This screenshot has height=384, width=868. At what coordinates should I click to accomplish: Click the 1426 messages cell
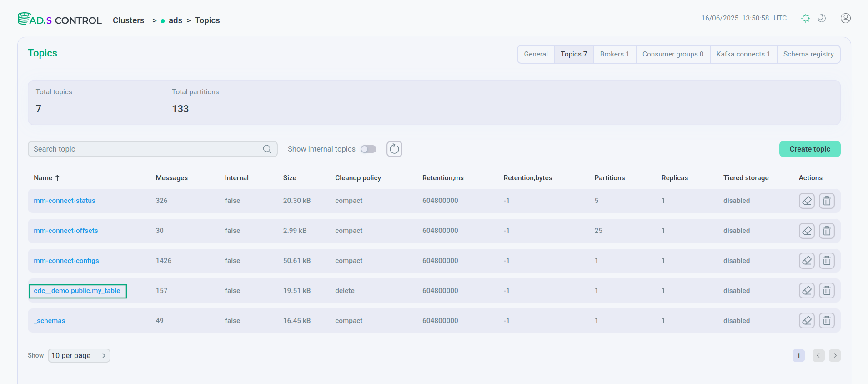[164, 261]
